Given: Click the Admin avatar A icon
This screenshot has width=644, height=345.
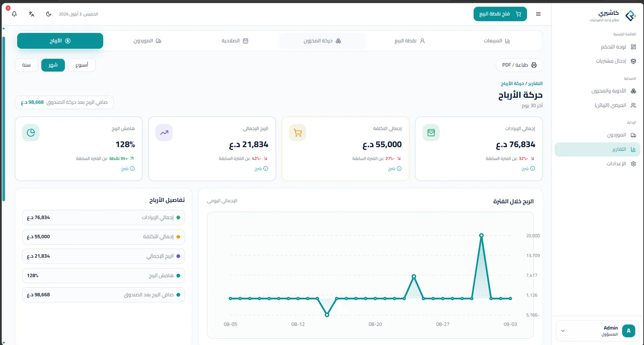Looking at the screenshot, I should (x=628, y=331).
